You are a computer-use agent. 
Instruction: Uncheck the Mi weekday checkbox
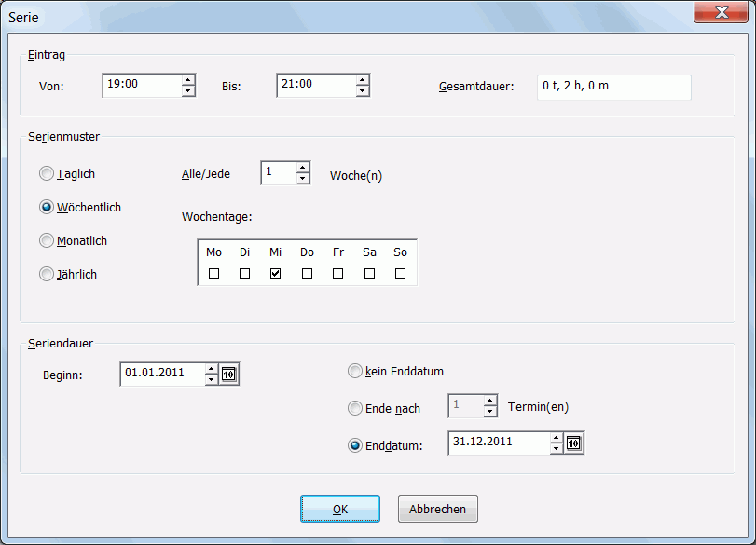pyautogui.click(x=275, y=273)
